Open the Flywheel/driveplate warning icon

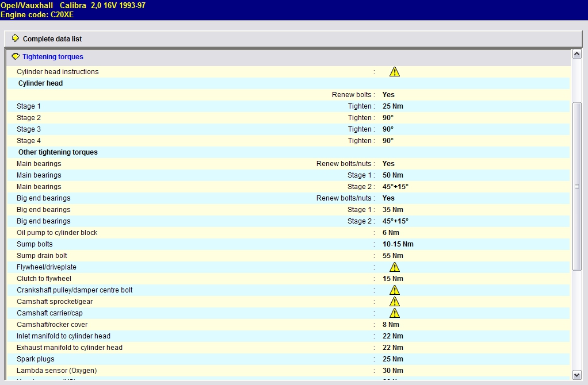click(395, 267)
